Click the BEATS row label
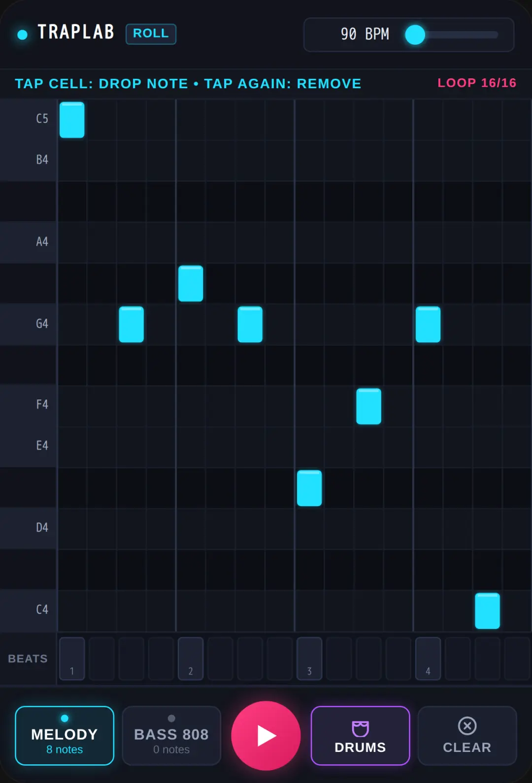 click(28, 659)
